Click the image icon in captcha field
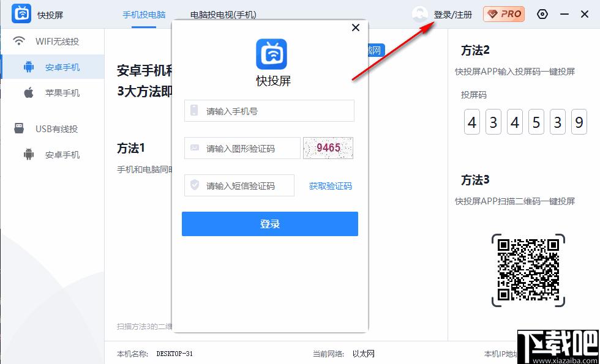Screen dimensions: 600x364 point(195,147)
